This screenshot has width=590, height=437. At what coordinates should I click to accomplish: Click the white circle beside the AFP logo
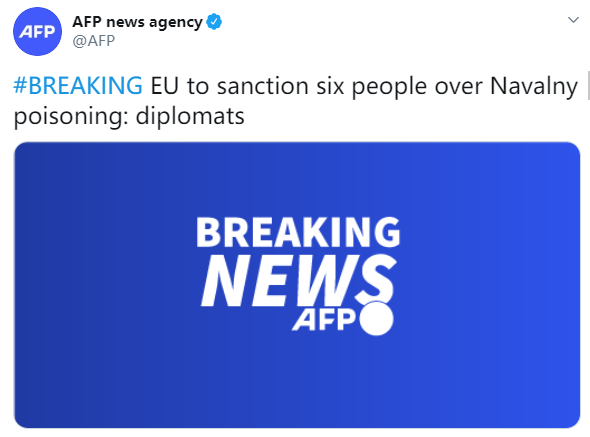click(x=376, y=318)
